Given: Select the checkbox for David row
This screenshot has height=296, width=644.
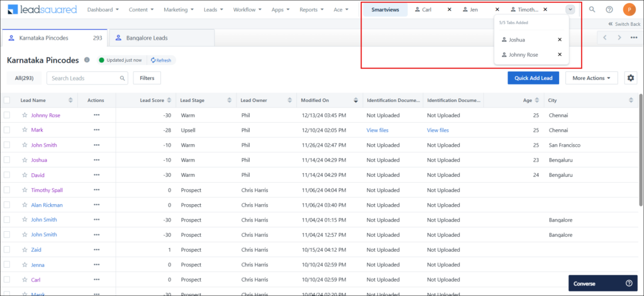Looking at the screenshot, I should point(7,175).
